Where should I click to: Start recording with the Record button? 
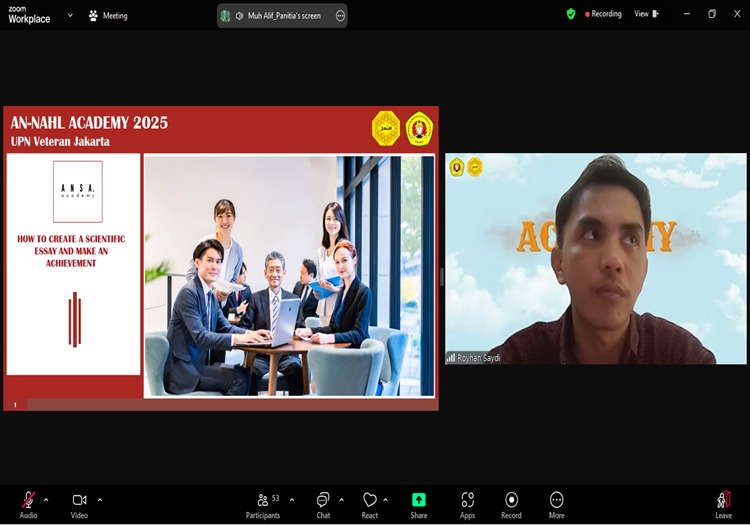[x=511, y=501]
